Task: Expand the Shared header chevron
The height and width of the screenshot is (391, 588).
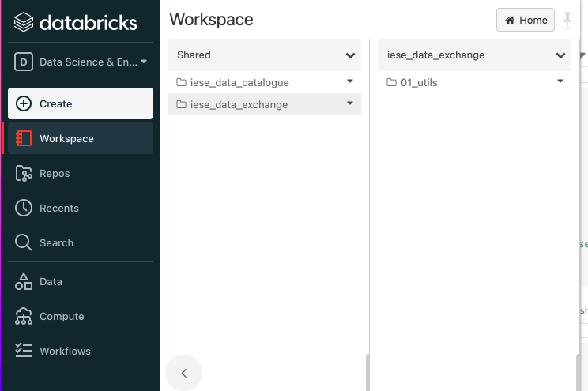Action: click(350, 55)
